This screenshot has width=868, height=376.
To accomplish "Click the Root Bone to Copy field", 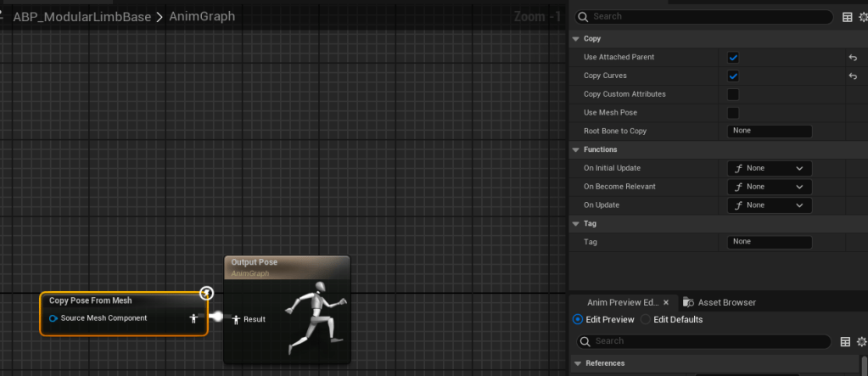I will (x=770, y=132).
